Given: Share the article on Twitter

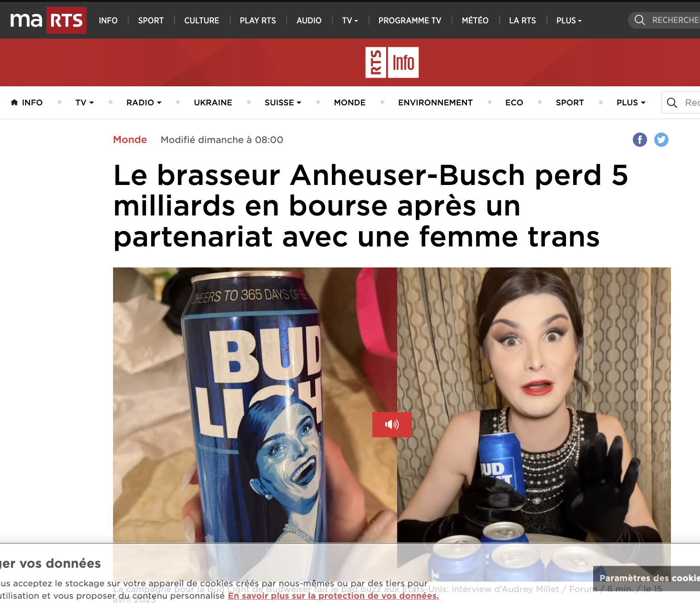Looking at the screenshot, I should pyautogui.click(x=661, y=140).
